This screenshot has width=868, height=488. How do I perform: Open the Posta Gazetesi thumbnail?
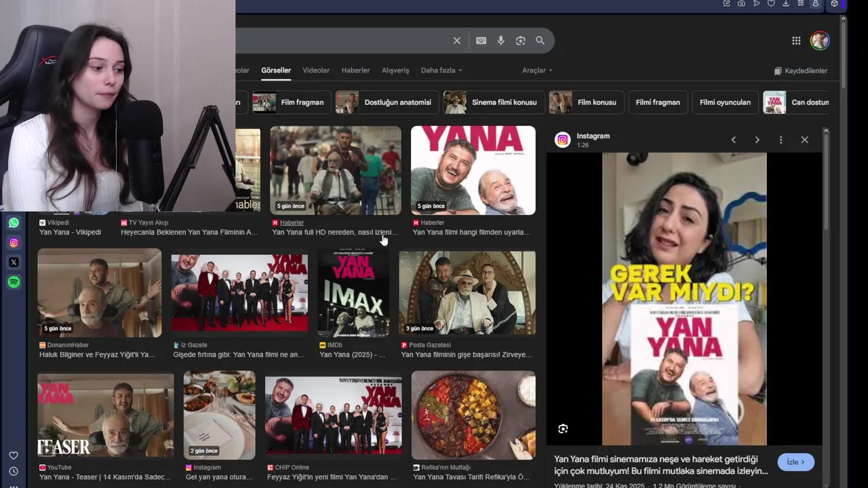coord(467,293)
